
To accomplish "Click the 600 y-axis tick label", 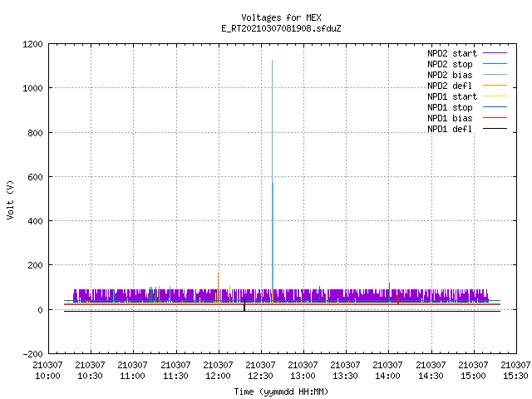I will tap(35, 177).
